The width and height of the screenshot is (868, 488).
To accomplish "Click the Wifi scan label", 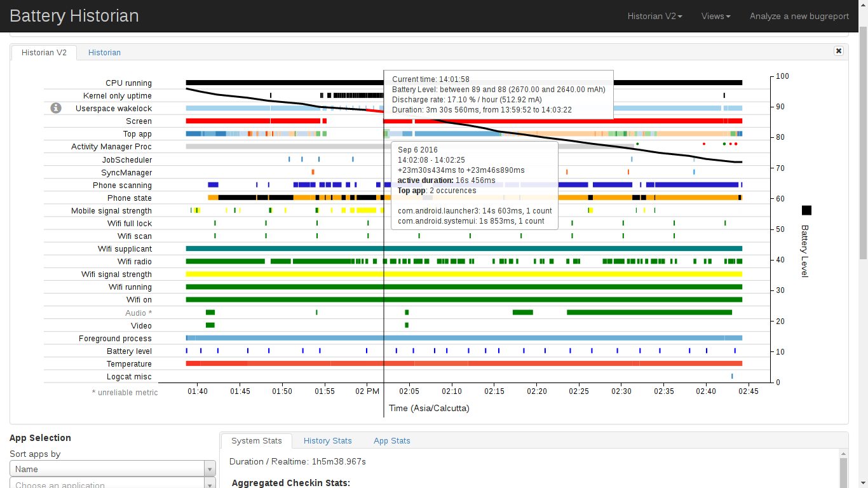I will click(135, 236).
